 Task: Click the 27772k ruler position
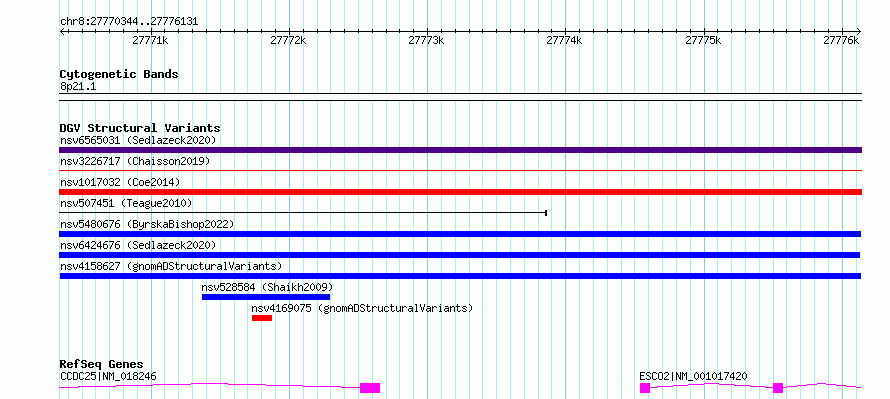click(288, 40)
